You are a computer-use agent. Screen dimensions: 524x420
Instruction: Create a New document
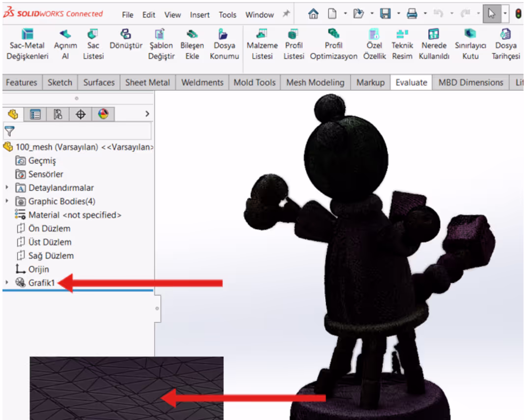click(x=332, y=14)
